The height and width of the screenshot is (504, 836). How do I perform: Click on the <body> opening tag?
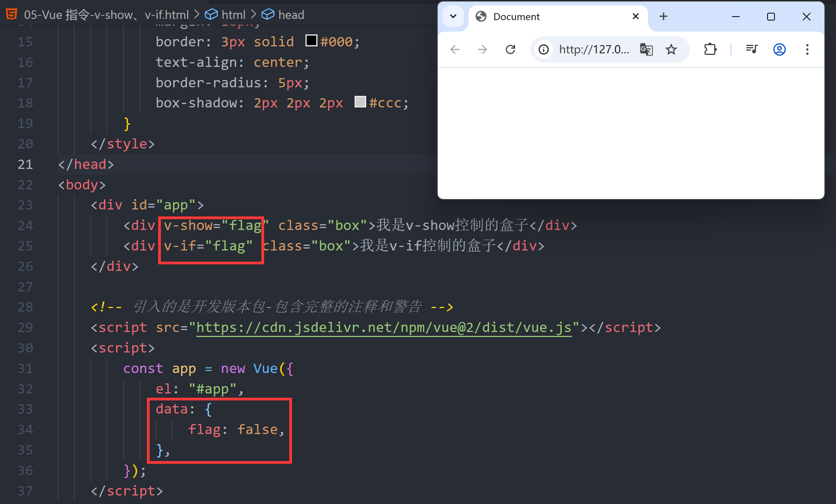tap(82, 185)
